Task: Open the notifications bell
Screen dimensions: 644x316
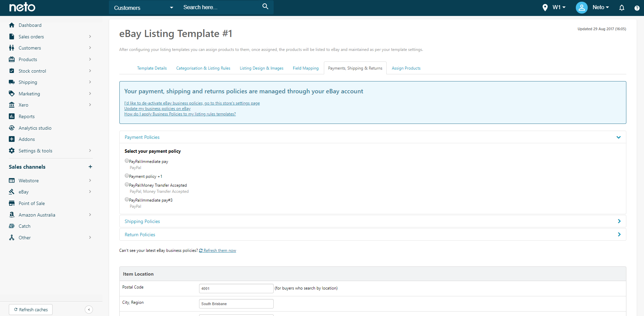Action: (x=622, y=7)
